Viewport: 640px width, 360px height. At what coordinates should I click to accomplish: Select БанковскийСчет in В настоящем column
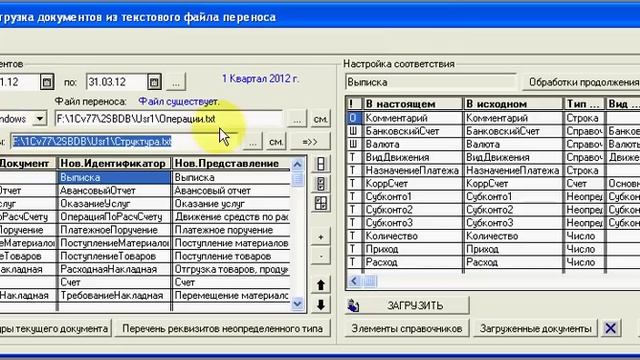click(413, 131)
